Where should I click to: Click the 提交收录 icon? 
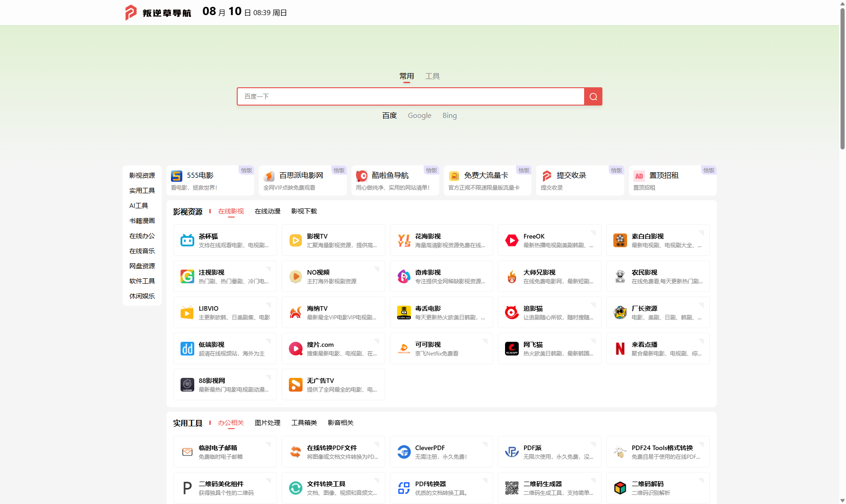pyautogui.click(x=547, y=176)
